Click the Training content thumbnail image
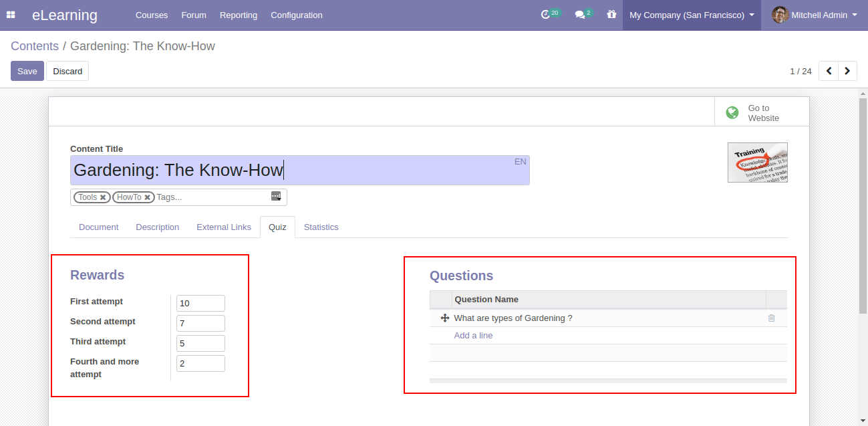Image resolution: width=868 pixels, height=426 pixels. click(x=758, y=163)
